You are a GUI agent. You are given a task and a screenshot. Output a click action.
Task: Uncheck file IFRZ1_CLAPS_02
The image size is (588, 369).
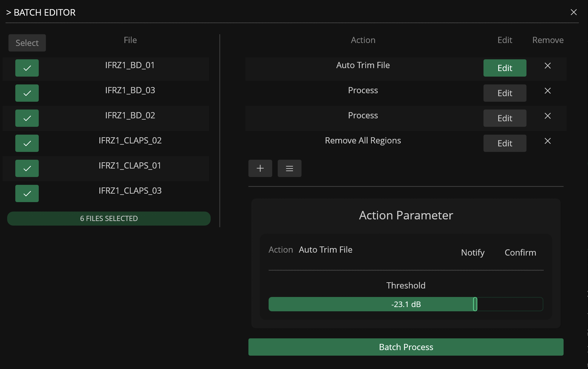[27, 143]
